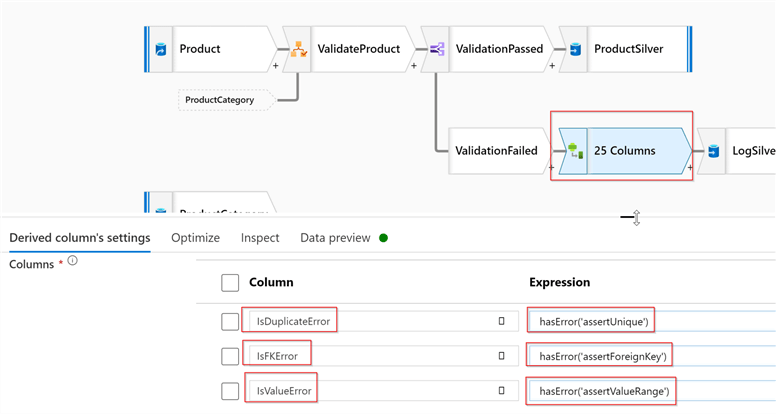Select the ValidationFailed branch node

[496, 151]
